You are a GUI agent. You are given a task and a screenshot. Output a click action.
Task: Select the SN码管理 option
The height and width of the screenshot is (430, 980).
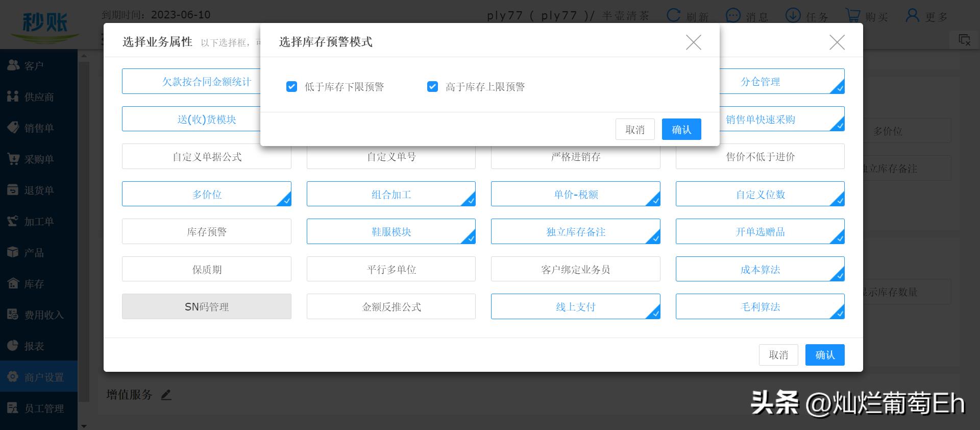pos(207,306)
